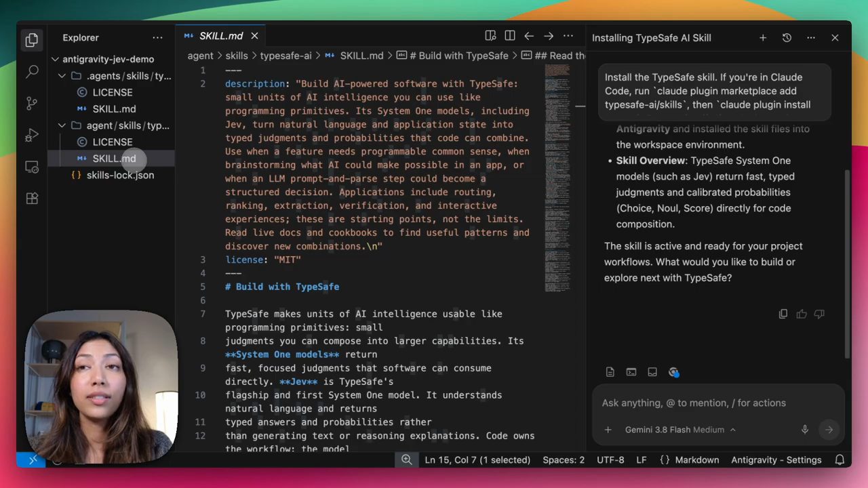This screenshot has width=868, height=488.
Task: Focus the 'Ask anything' chat input
Action: pyautogui.click(x=718, y=403)
